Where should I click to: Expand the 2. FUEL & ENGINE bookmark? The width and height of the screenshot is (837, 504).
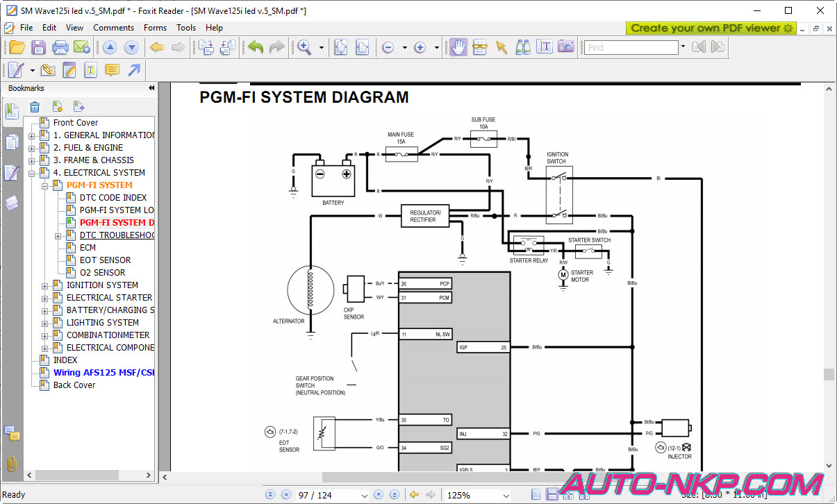(x=31, y=148)
